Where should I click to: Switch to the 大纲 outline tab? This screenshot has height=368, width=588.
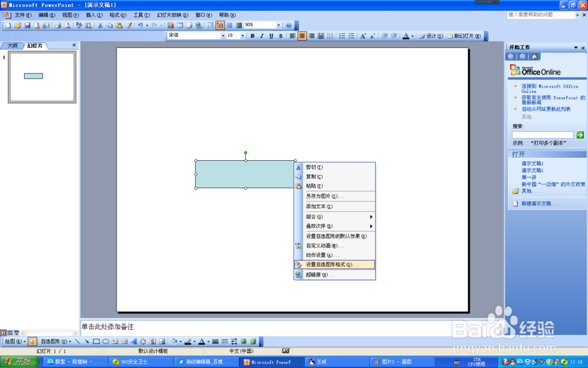tap(12, 45)
